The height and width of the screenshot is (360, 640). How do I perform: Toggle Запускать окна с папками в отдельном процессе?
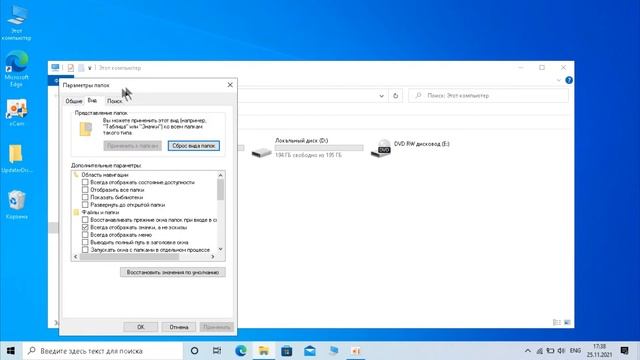pos(85,249)
